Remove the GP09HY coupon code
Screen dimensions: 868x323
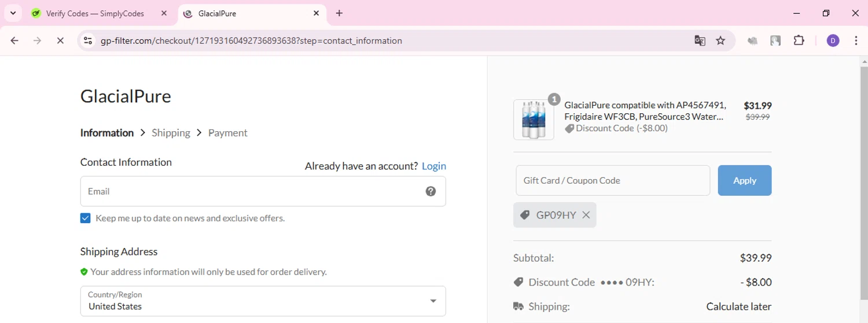click(x=586, y=215)
